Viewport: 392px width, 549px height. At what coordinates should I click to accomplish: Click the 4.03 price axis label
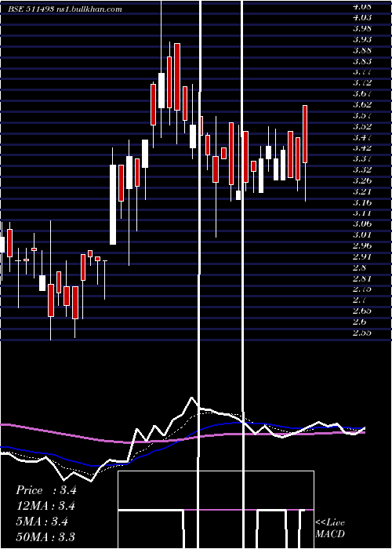click(x=362, y=17)
